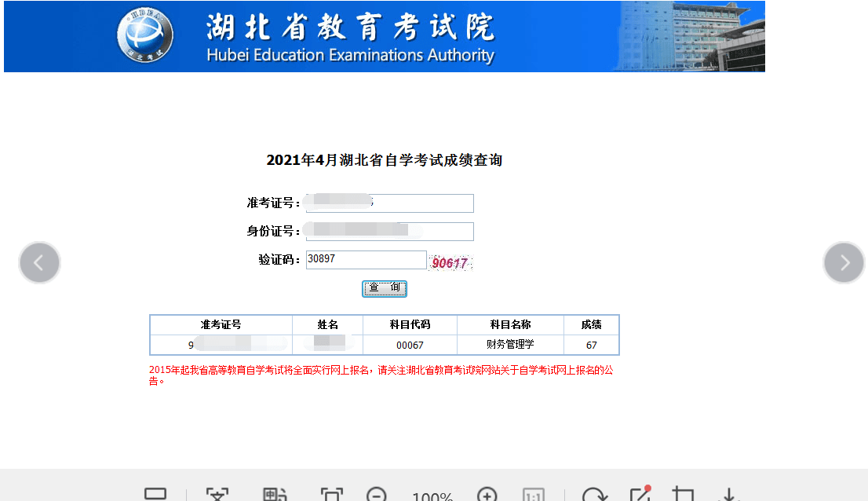Click the download arrow icon

point(729,495)
